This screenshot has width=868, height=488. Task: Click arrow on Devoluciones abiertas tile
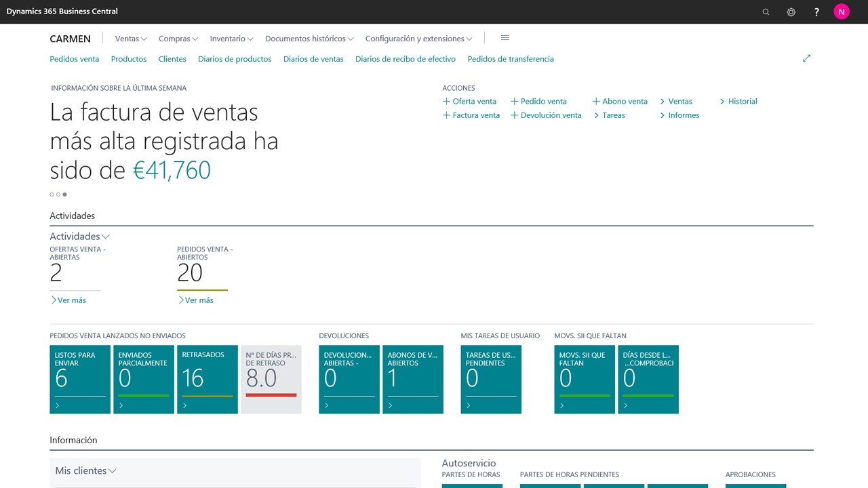(x=327, y=405)
